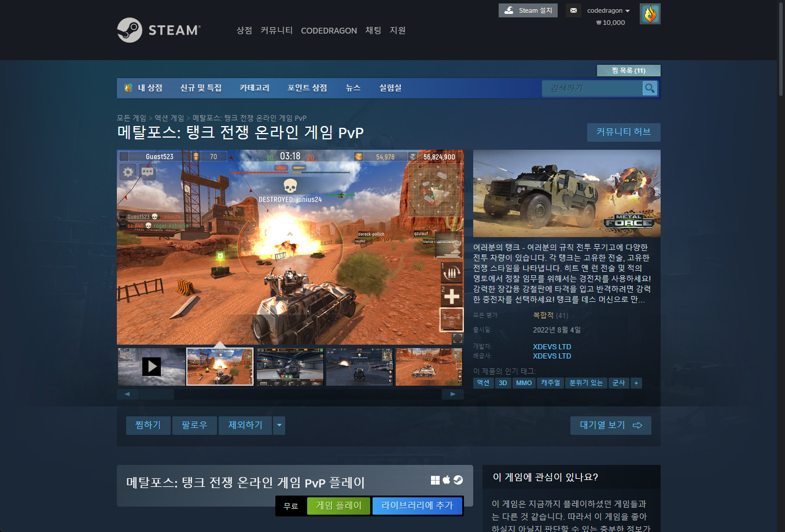Screen dimensions: 785x532
Task: Open the dropdown arrow beside 제외하기
Action: tap(279, 426)
